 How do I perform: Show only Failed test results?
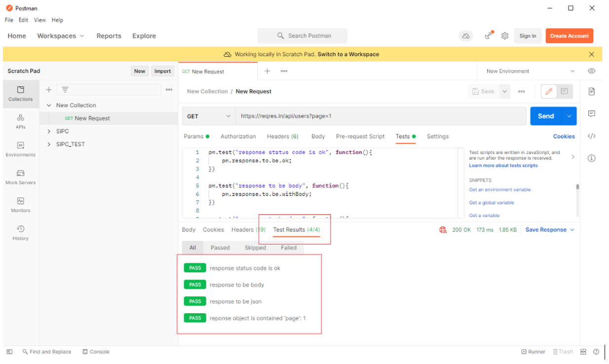[x=288, y=248]
